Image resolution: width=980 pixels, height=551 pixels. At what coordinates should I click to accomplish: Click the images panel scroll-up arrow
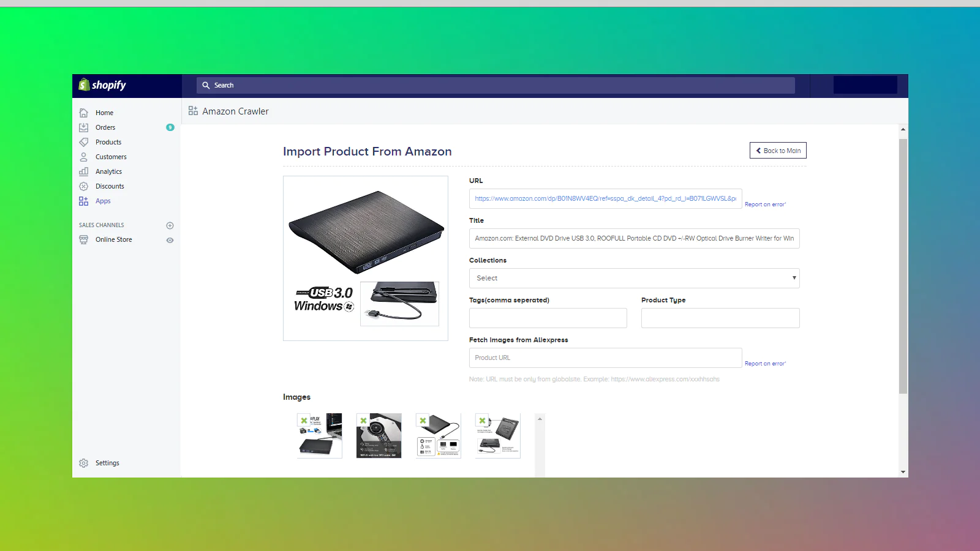tap(540, 419)
